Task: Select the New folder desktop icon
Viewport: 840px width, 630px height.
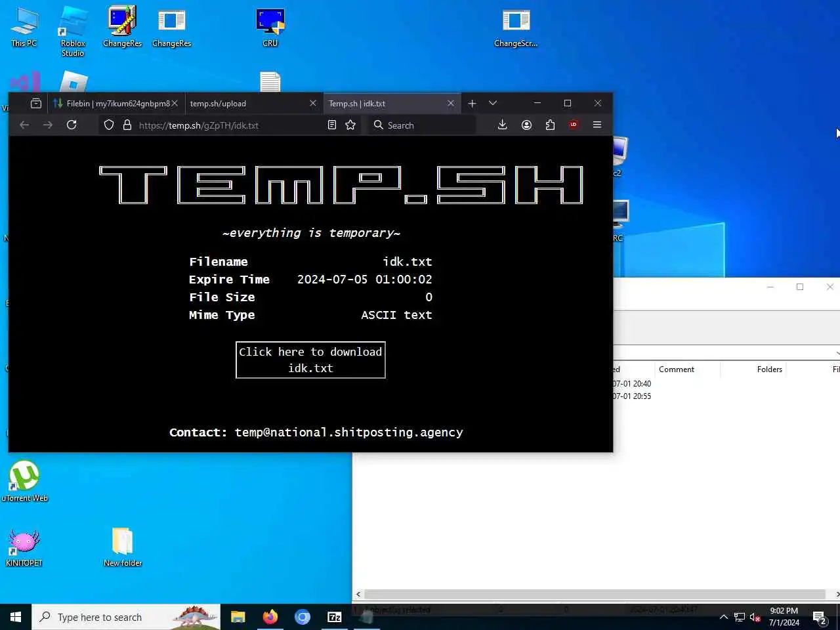Action: point(123,547)
